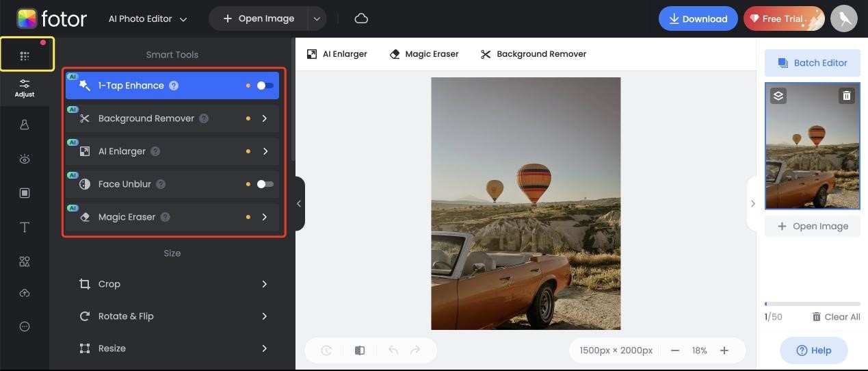Open the Batch Editor
868x371 pixels.
[x=812, y=63]
